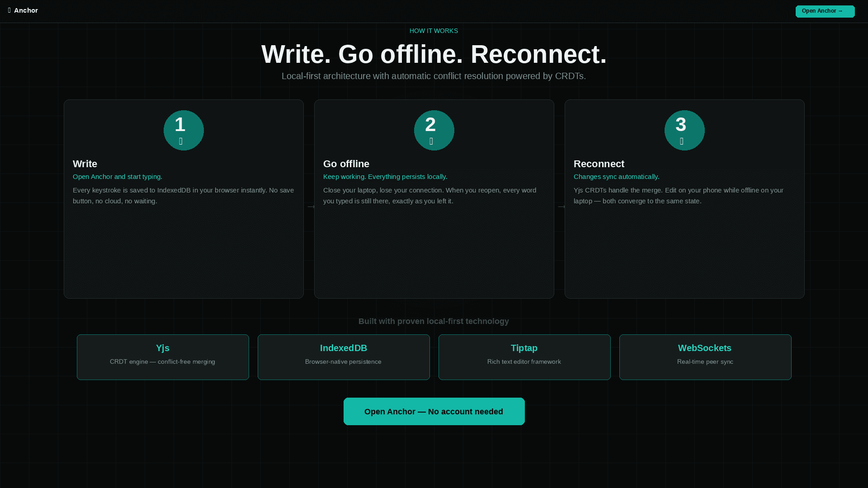
Task: Select the Tiptap technology card
Action: point(524,357)
